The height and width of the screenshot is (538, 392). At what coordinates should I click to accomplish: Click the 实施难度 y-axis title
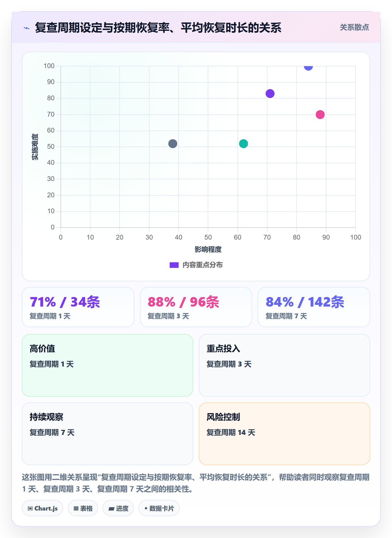[35, 147]
